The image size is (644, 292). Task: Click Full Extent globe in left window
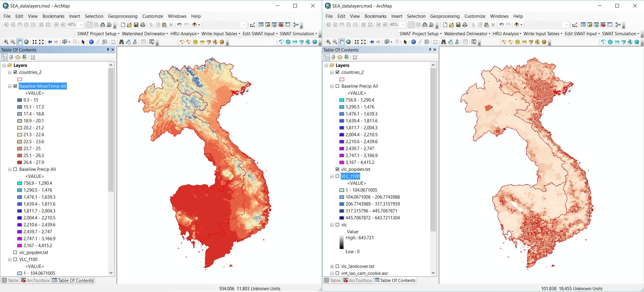tap(26, 42)
